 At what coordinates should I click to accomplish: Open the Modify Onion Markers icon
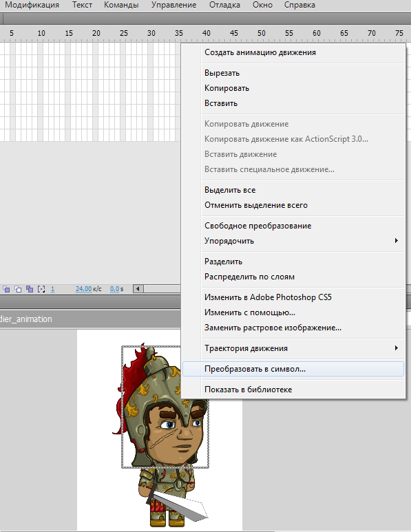click(41, 289)
